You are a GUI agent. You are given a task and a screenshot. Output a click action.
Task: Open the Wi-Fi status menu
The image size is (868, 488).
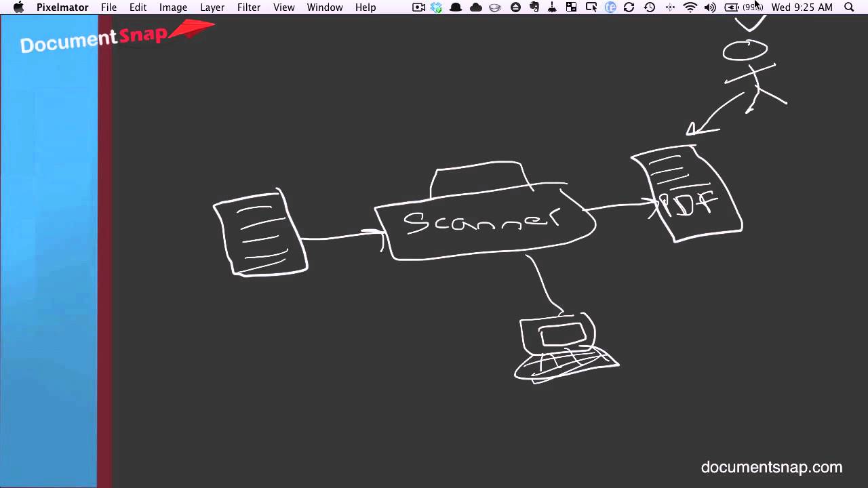[x=690, y=7]
